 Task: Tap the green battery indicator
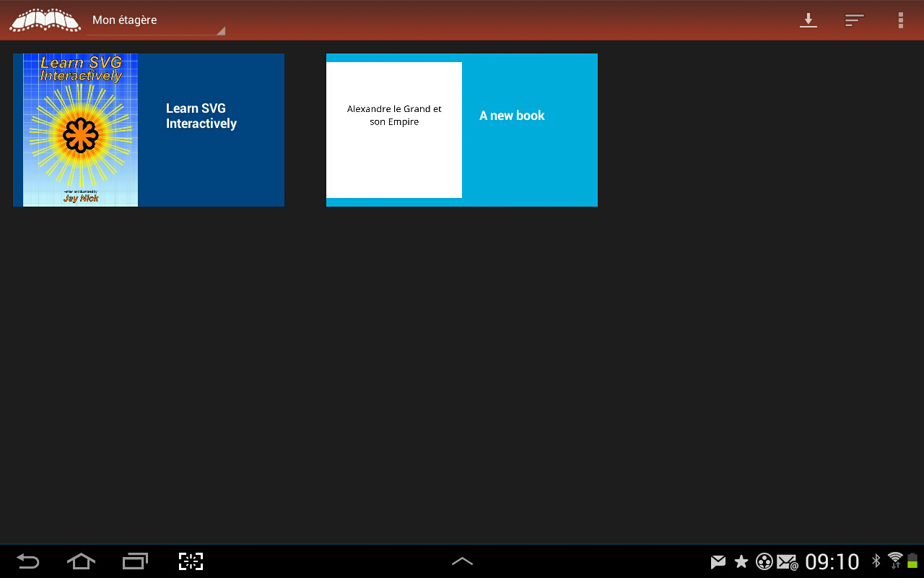tap(912, 561)
